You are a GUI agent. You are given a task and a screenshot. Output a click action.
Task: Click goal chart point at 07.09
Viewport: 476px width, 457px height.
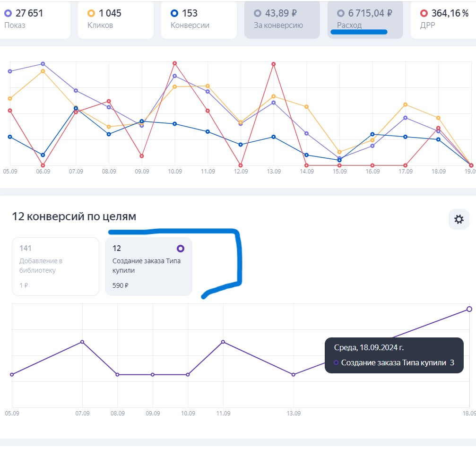click(x=82, y=342)
